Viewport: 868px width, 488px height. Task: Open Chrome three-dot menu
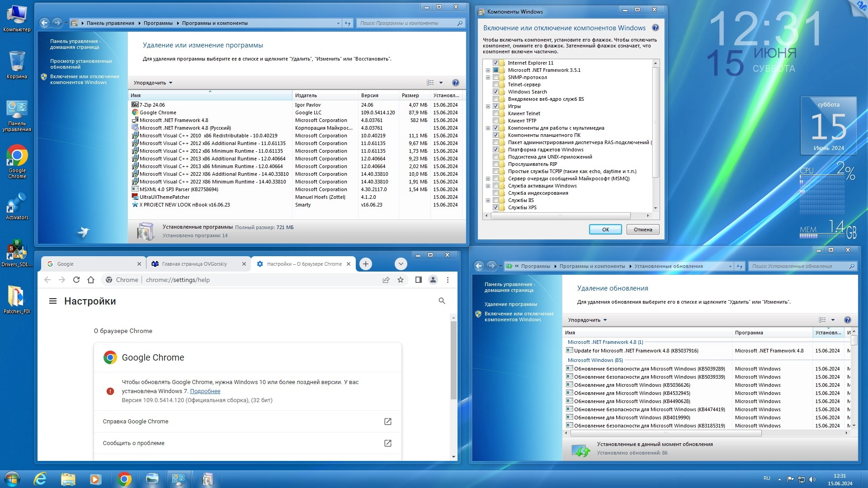pyautogui.click(x=448, y=280)
